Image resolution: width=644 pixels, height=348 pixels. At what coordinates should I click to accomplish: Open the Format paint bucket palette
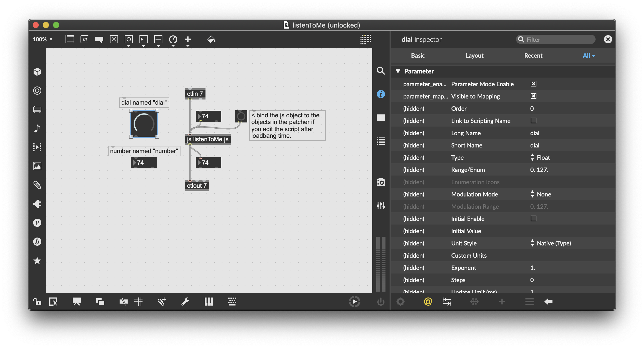click(211, 39)
